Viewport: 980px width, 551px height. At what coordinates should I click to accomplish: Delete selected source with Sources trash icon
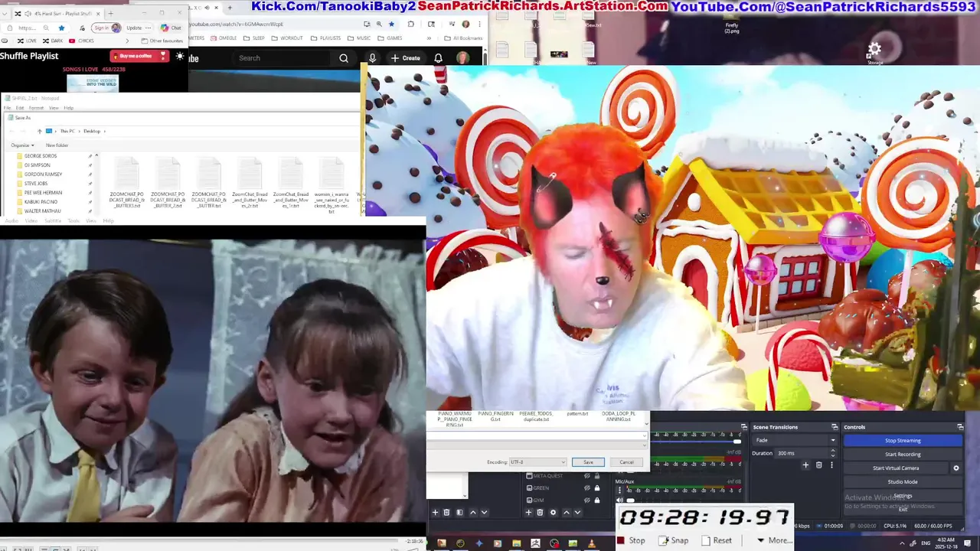(x=540, y=513)
